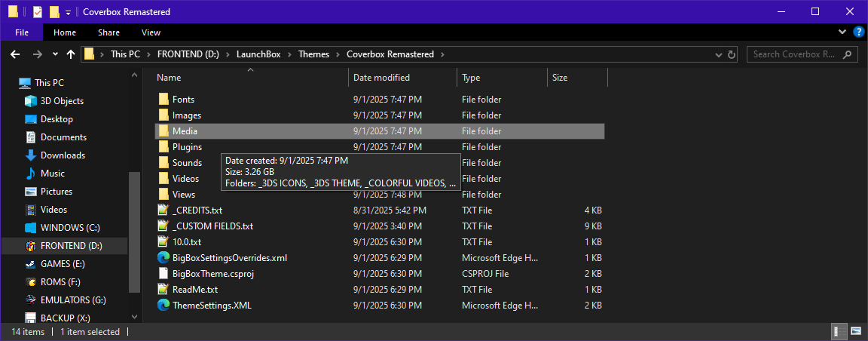Switch to large icons view layout
The height and width of the screenshot is (341, 868).
[x=854, y=332]
